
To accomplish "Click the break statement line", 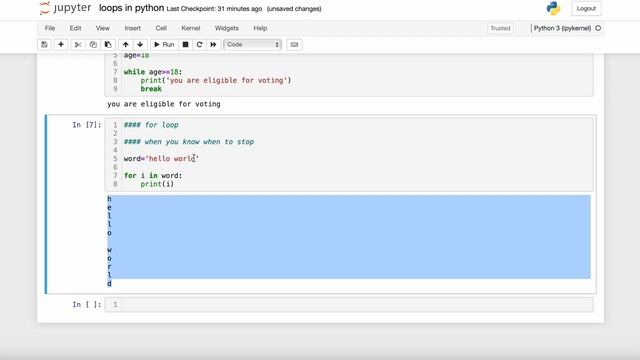I will tap(151, 89).
